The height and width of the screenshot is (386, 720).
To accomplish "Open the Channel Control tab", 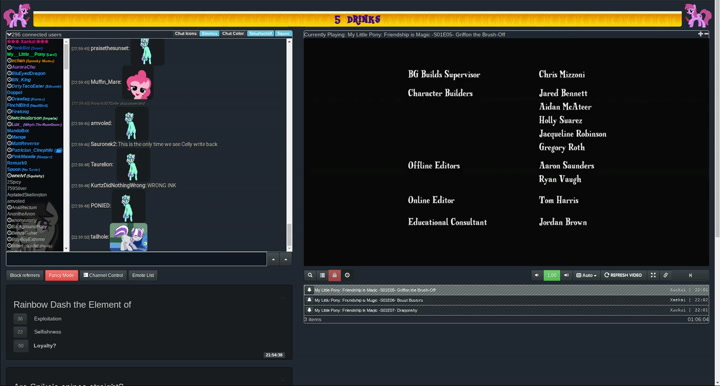I will click(x=103, y=275).
